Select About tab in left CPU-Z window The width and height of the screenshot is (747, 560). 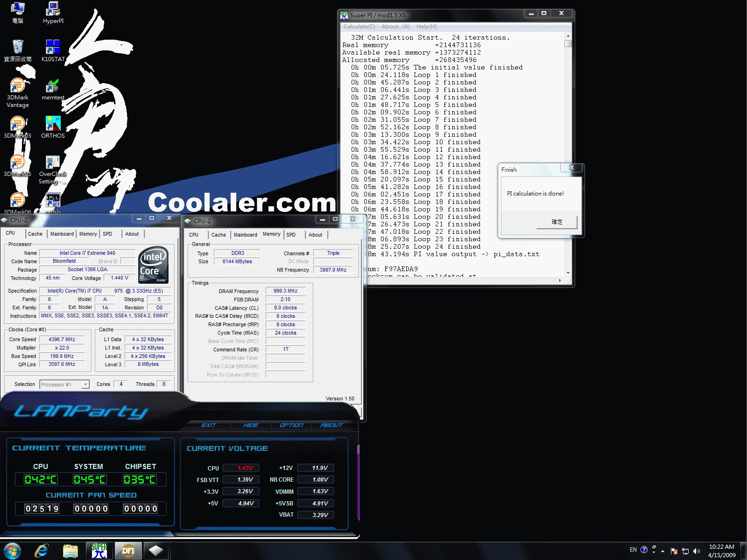[132, 234]
